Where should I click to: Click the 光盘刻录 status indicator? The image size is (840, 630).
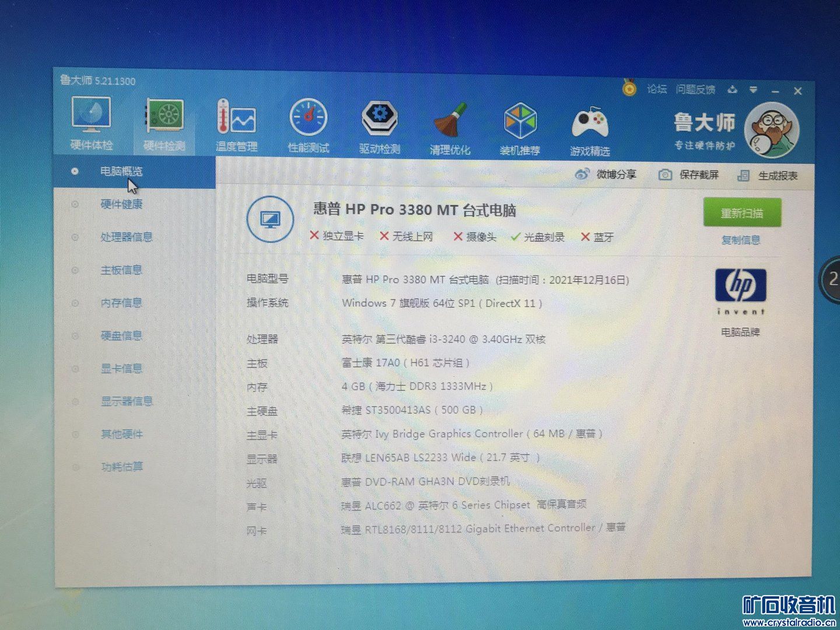tap(537, 237)
